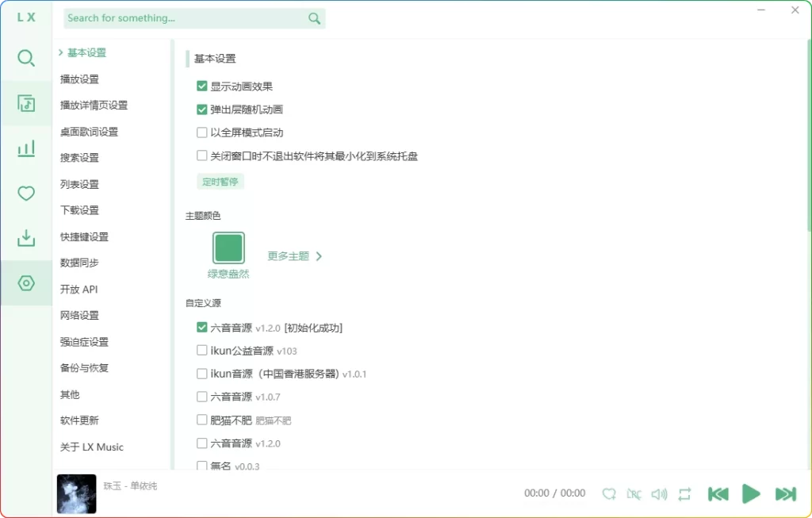Open the 软件更新 settings section
Image resolution: width=812 pixels, height=518 pixels.
pos(79,420)
